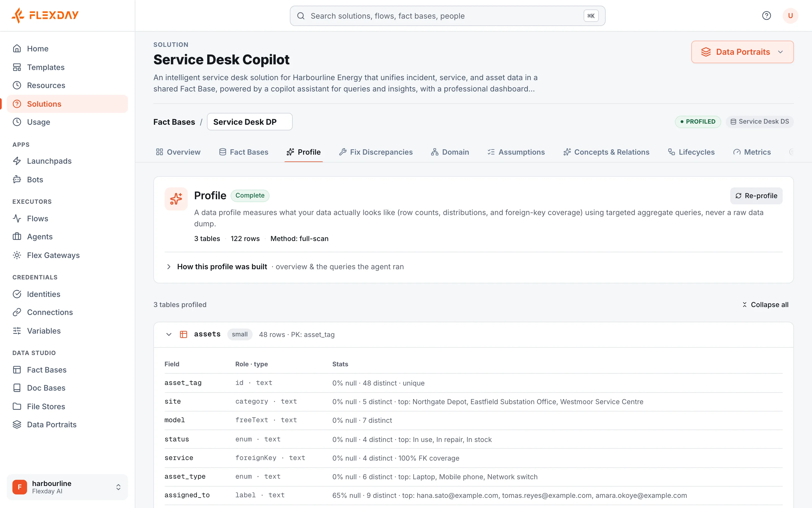This screenshot has height=508, width=812.
Task: Open Launchpads under Apps
Action: [x=67, y=161]
